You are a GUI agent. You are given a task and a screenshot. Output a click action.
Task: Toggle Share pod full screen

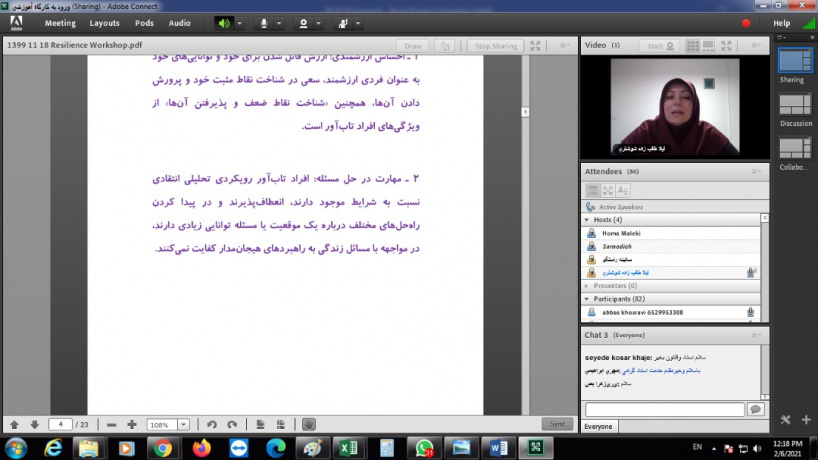tap(535, 46)
